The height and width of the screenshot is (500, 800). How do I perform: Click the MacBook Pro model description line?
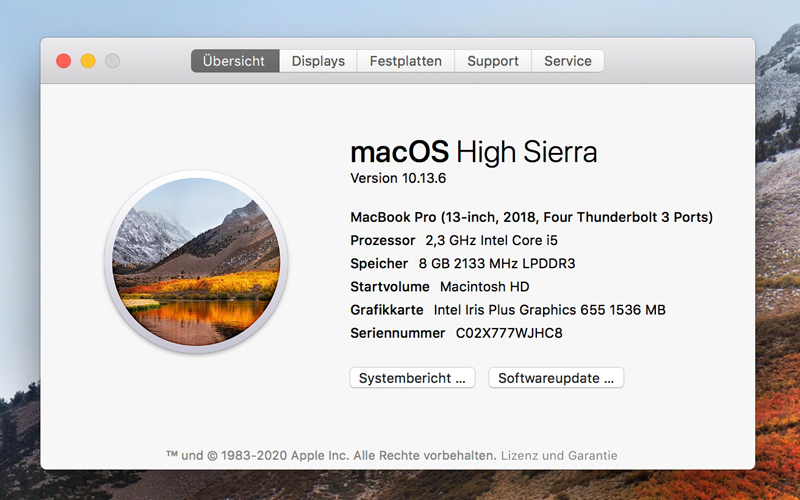coord(531,217)
